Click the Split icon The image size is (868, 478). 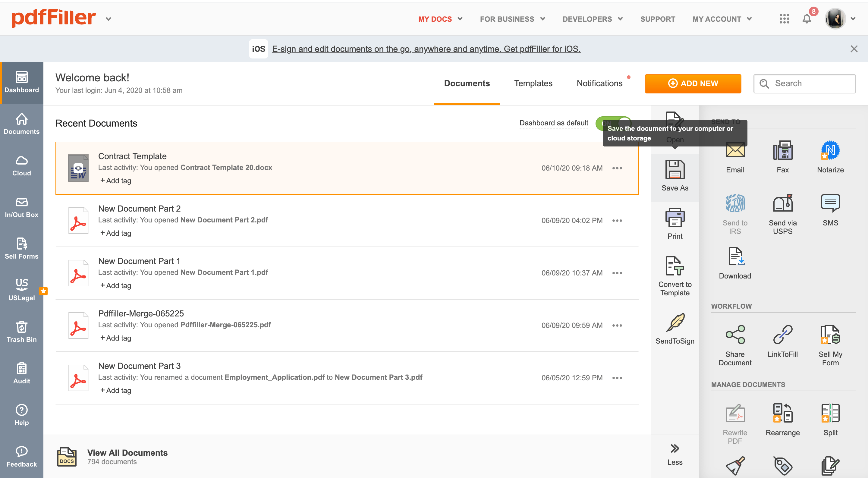(x=830, y=413)
